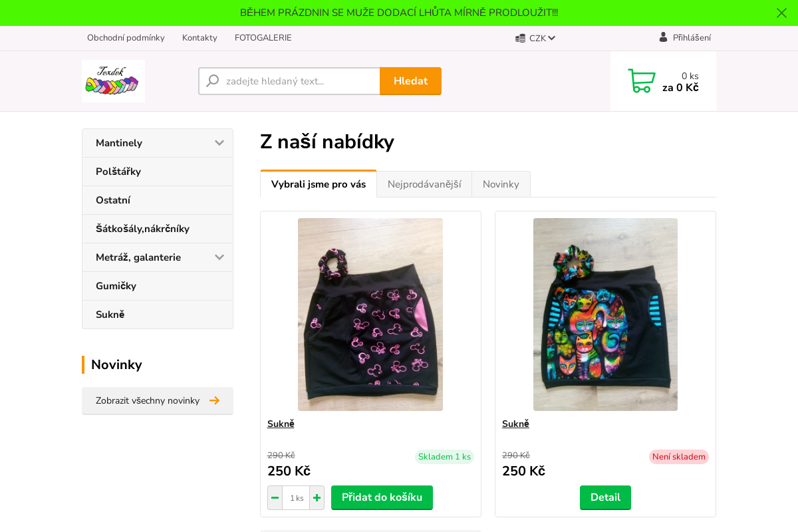Close the green holiday notice banner
The width and height of the screenshot is (798, 532).
(x=781, y=13)
